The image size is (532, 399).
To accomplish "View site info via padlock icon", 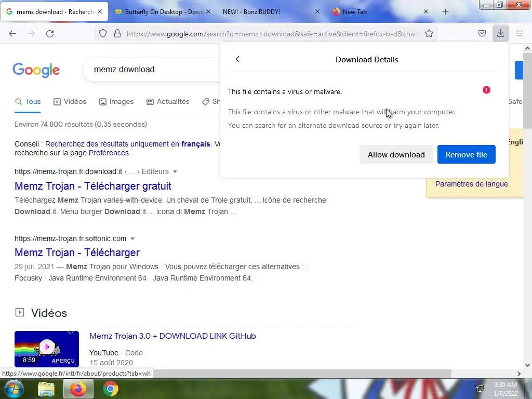I will pos(117,33).
